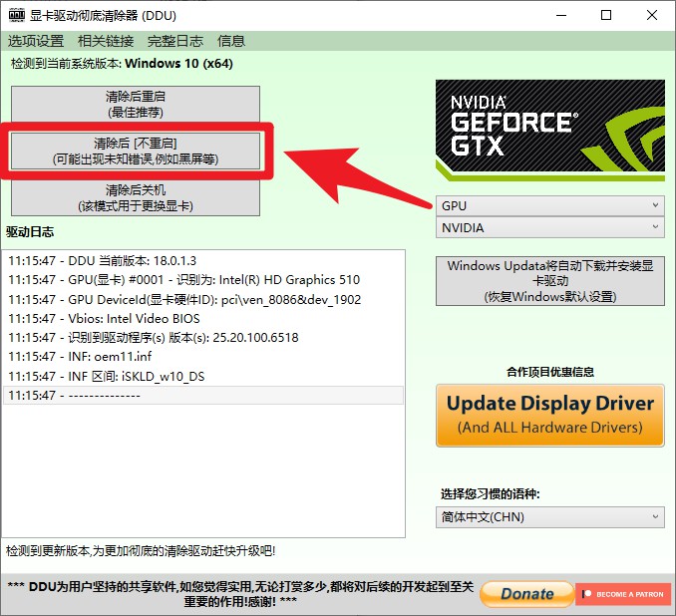Expand the NVIDIA vendor dropdown
This screenshot has width=676, height=616.
[549, 228]
